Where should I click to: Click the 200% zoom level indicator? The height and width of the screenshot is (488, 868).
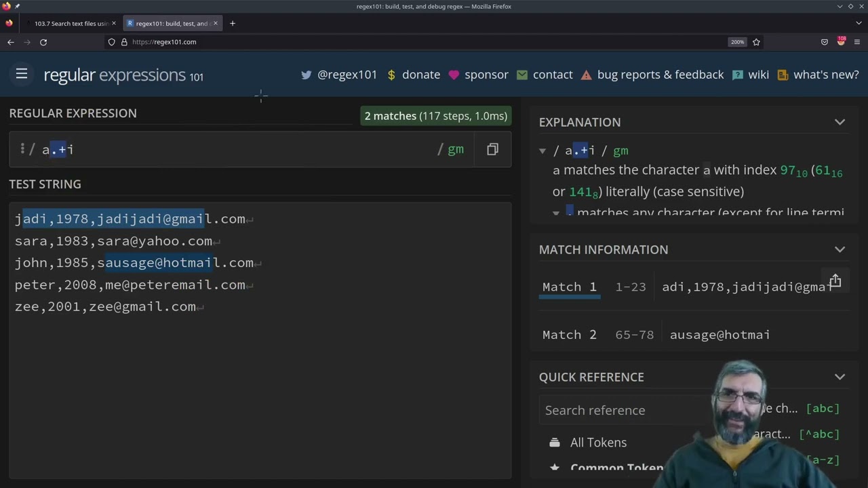(x=737, y=42)
